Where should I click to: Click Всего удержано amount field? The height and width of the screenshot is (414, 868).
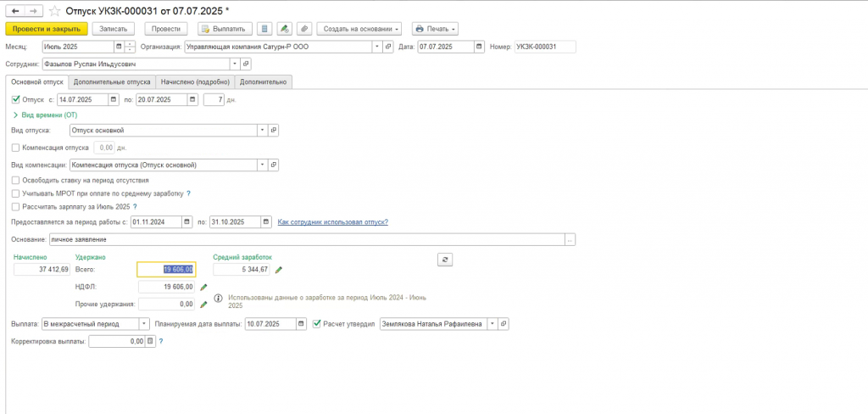[x=166, y=269]
